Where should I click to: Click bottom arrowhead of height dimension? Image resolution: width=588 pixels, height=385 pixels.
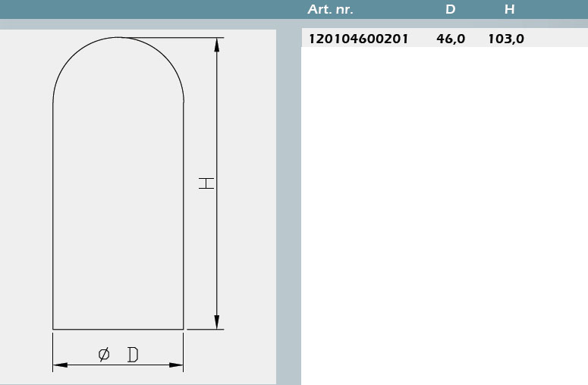(x=217, y=322)
